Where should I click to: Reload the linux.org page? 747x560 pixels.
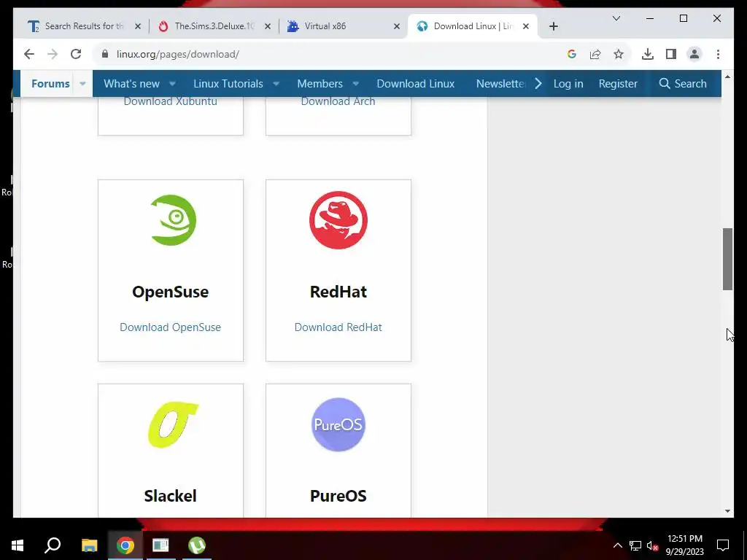pos(76,54)
